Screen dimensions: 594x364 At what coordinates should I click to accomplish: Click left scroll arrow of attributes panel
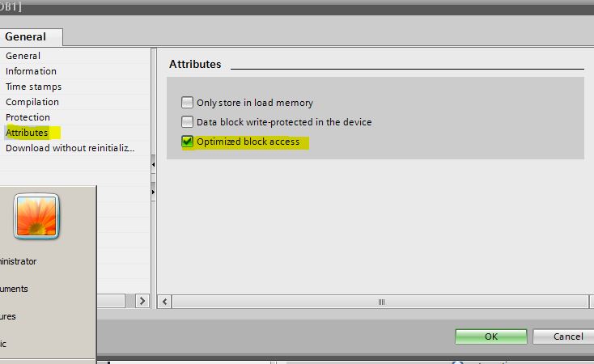tap(166, 302)
